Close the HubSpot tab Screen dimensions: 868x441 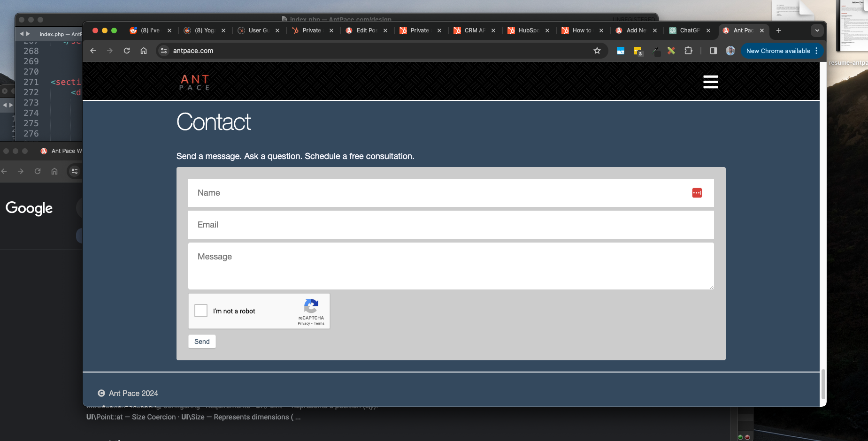coord(547,30)
